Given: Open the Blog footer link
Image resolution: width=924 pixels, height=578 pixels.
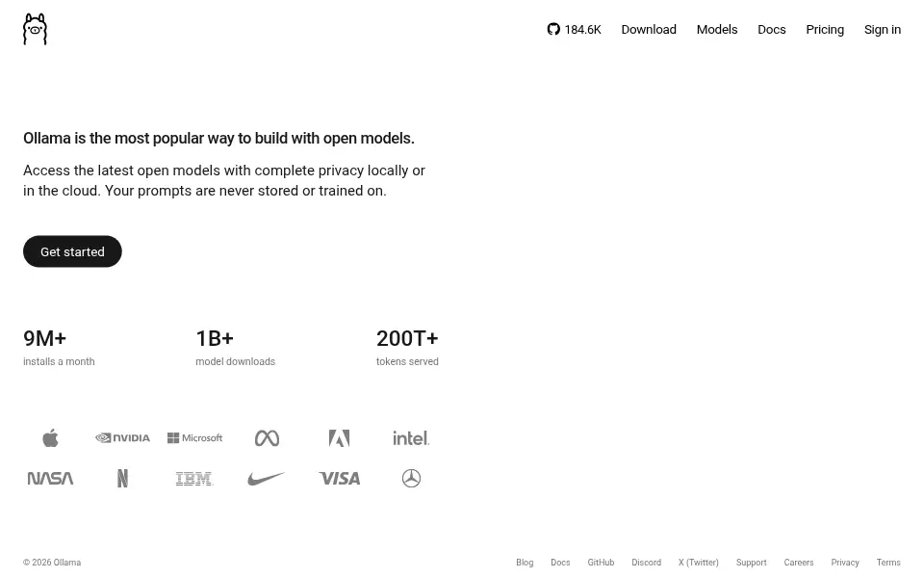Looking at the screenshot, I should [x=525, y=563].
